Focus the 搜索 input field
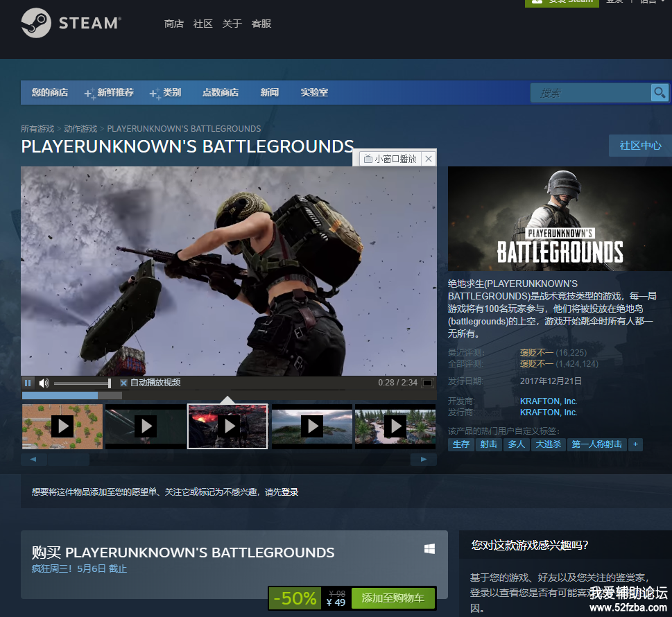Screen dimensions: 672x617 [591, 93]
